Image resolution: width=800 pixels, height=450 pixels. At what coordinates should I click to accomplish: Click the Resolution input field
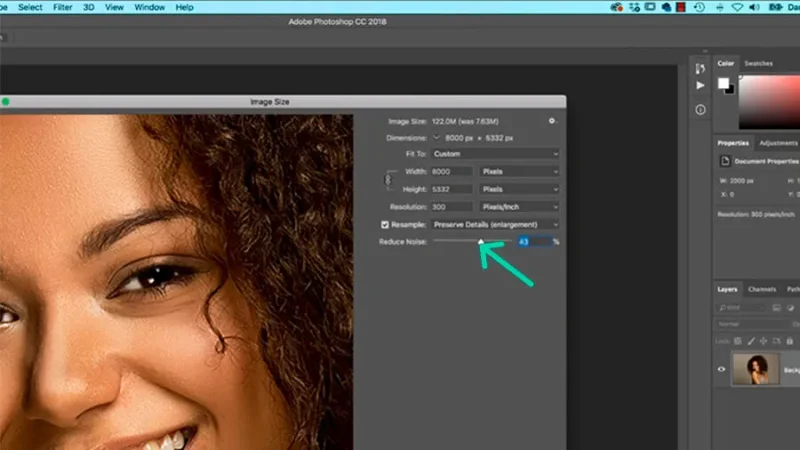452,207
